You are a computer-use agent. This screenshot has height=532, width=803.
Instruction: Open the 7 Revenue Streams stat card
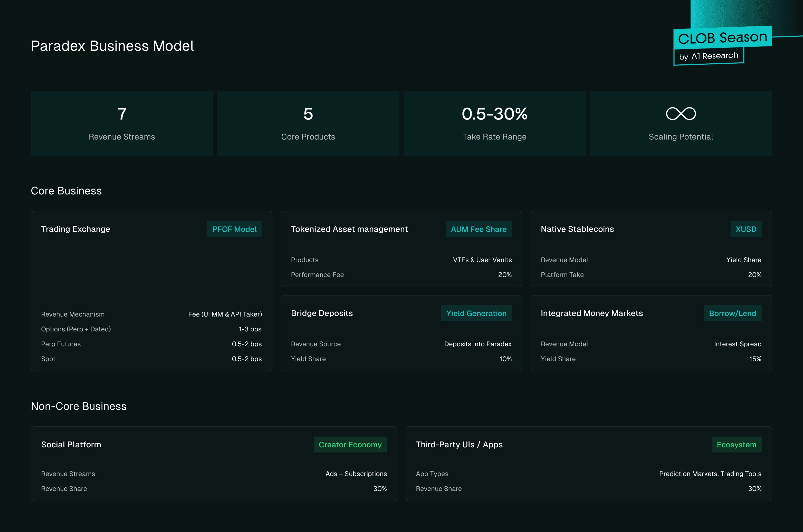(121, 123)
